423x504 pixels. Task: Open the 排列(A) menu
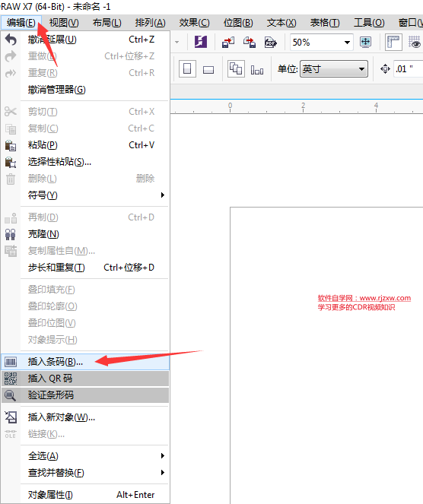(x=150, y=23)
